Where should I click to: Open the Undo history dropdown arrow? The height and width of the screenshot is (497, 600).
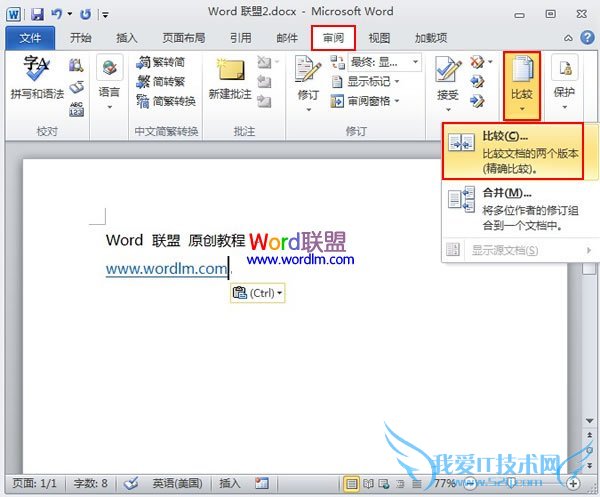click(x=70, y=15)
